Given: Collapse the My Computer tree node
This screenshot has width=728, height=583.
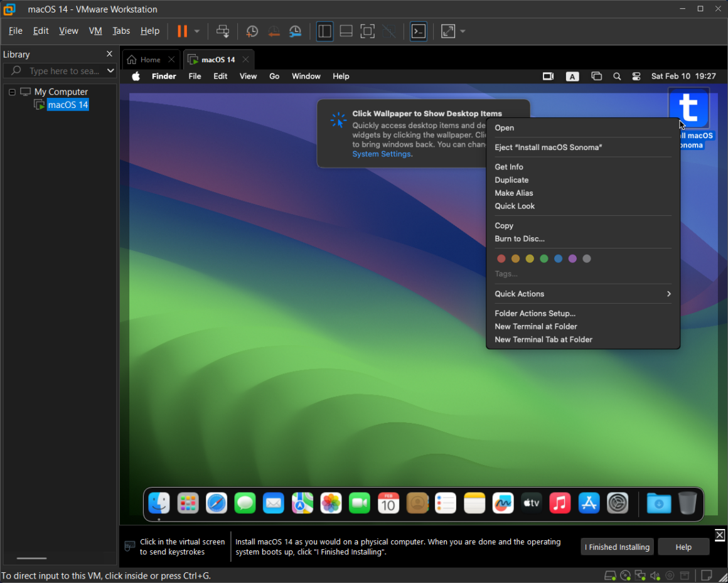Looking at the screenshot, I should 12,92.
